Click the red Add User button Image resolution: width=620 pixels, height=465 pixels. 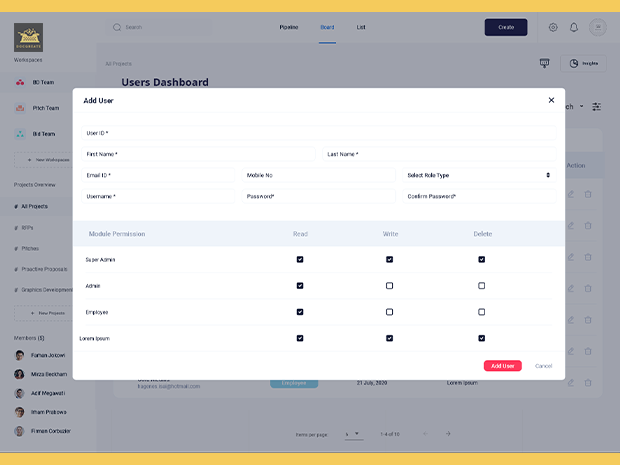(x=503, y=366)
